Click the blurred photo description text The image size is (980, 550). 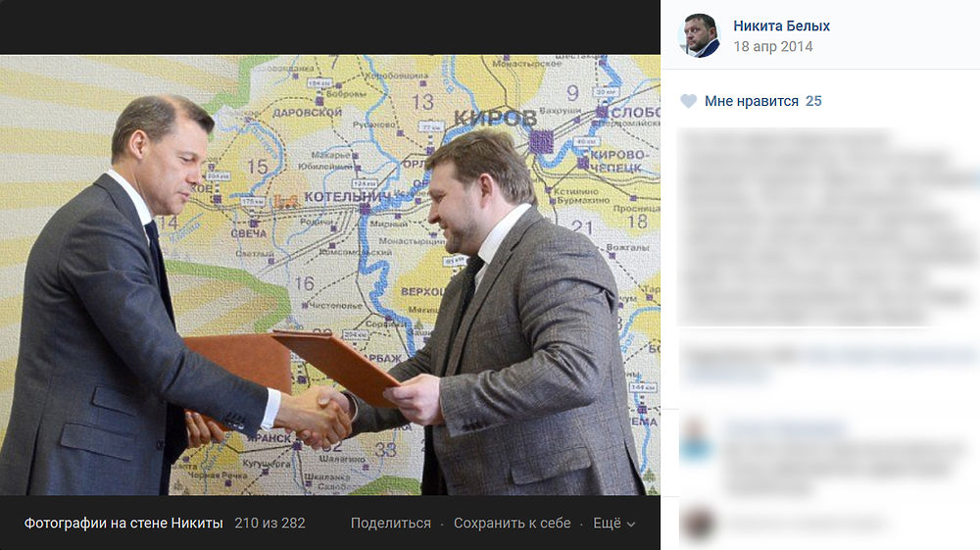828,226
